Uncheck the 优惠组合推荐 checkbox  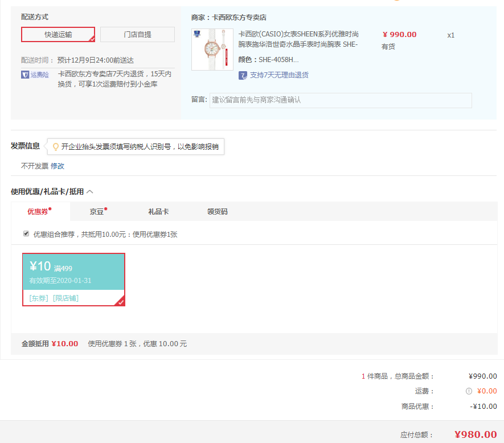(26, 233)
